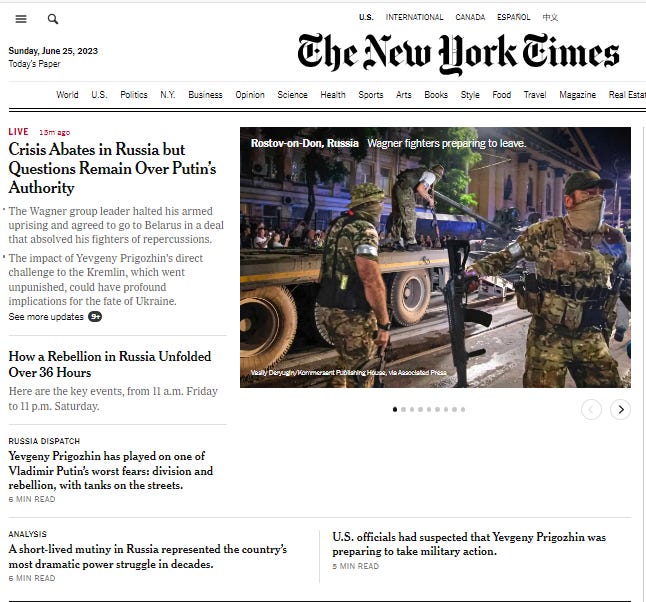Open 'Crisis Abates in Russia' headline

click(x=112, y=168)
